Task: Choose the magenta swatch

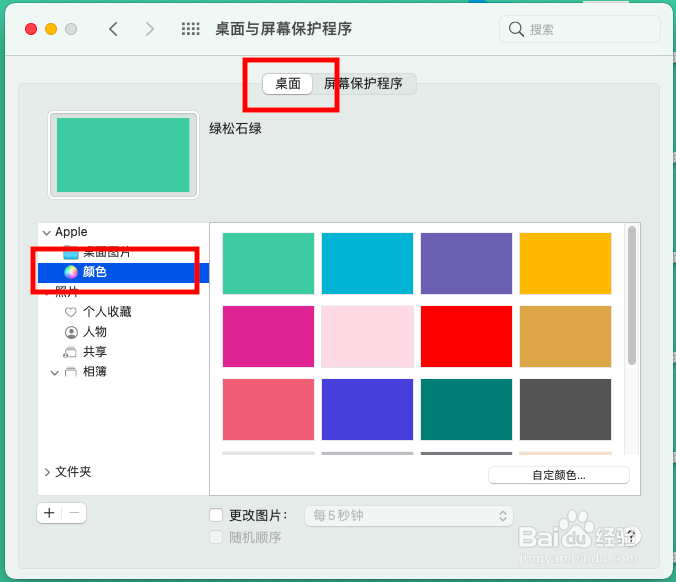Action: pos(269,336)
